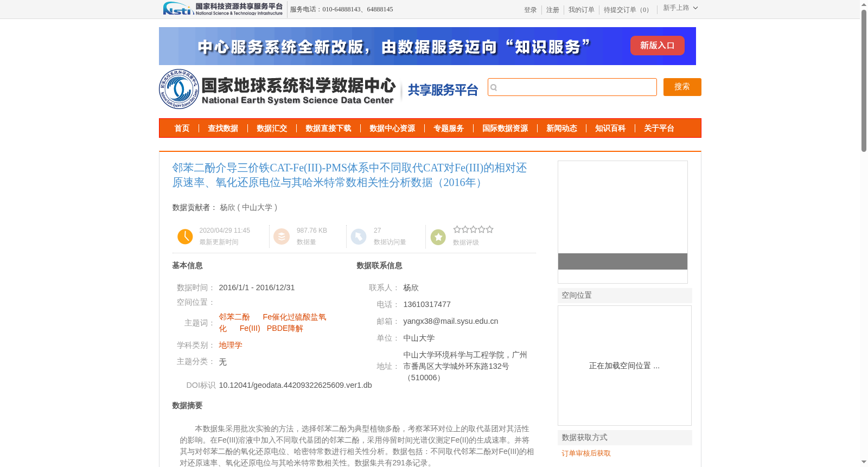Click the DOI value 10.12041/geodata.44209322625609.ver1.db

pos(296,385)
